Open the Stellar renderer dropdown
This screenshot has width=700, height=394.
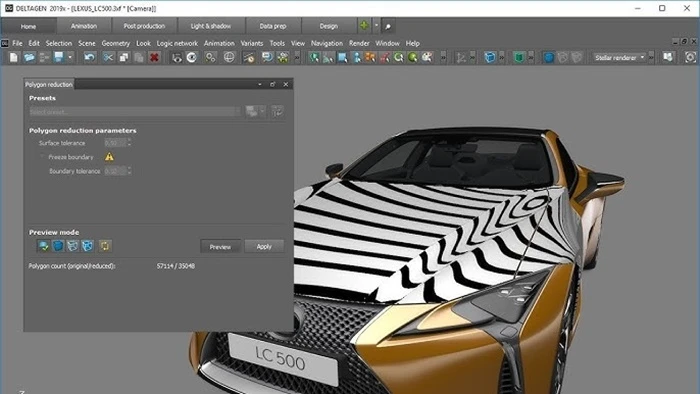tap(619, 58)
